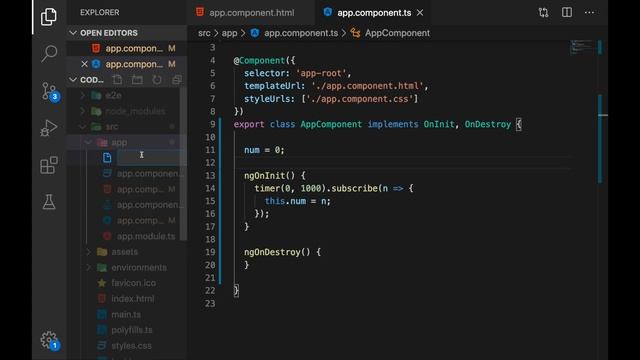The height and width of the screenshot is (360, 640).
Task: Expand the environments folder
Action: tap(127, 268)
